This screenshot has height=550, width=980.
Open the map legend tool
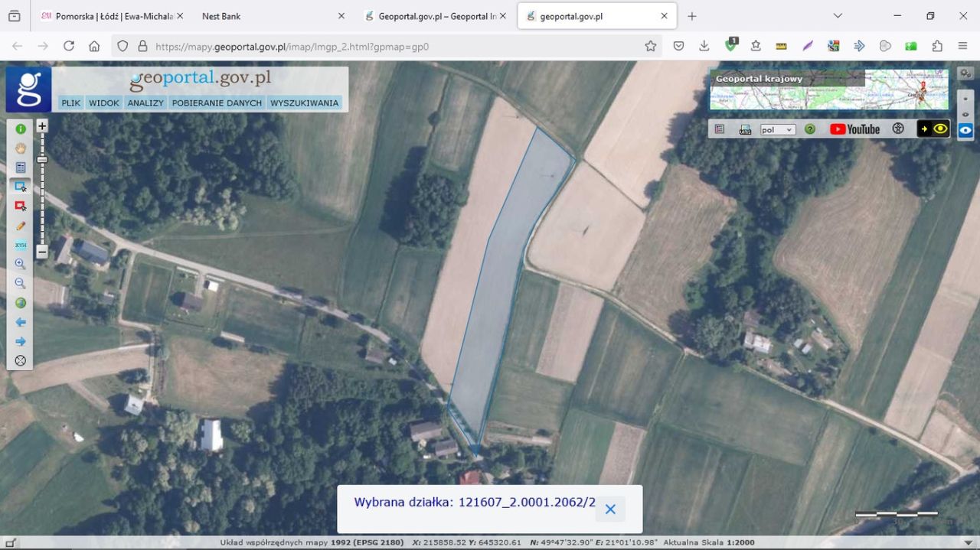pyautogui.click(x=21, y=168)
